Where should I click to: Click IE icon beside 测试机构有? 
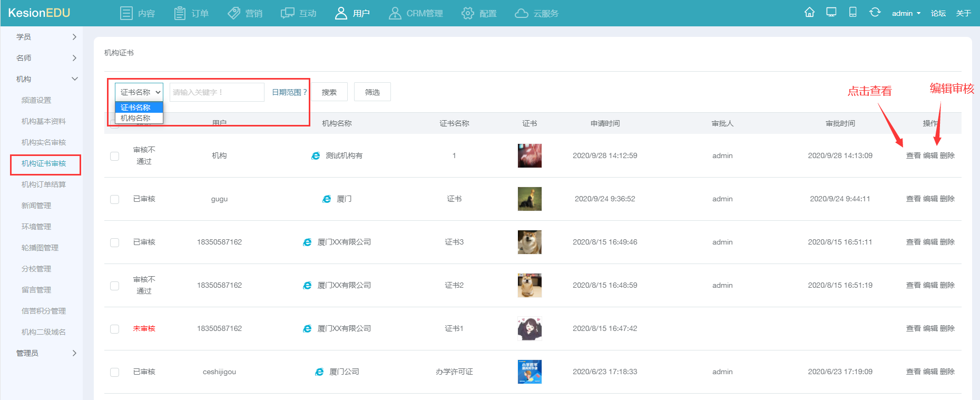click(316, 156)
